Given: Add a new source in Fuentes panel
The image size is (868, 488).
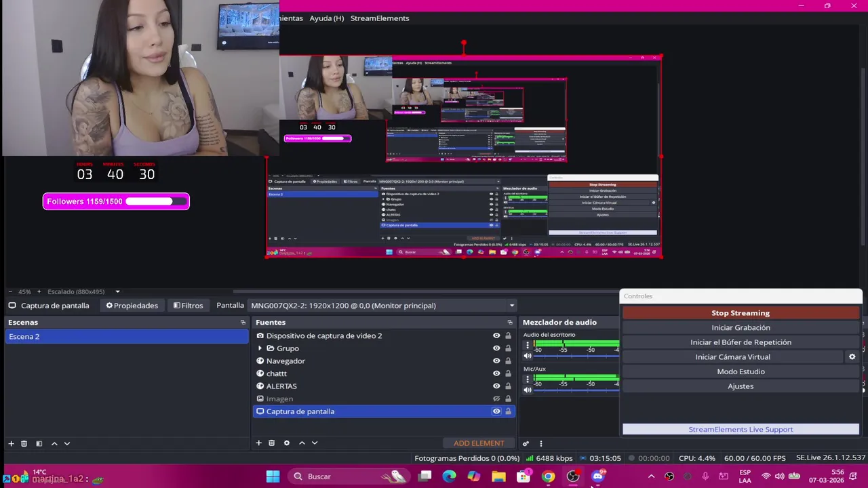Looking at the screenshot, I should click(258, 443).
